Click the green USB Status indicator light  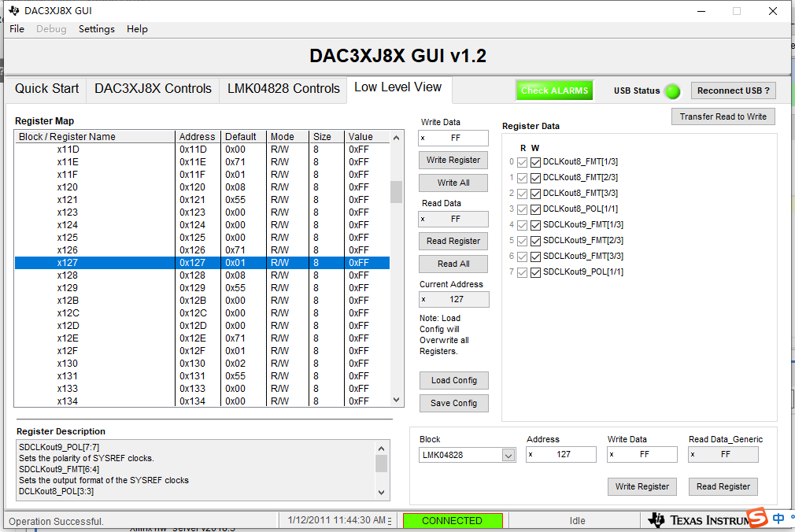(673, 91)
